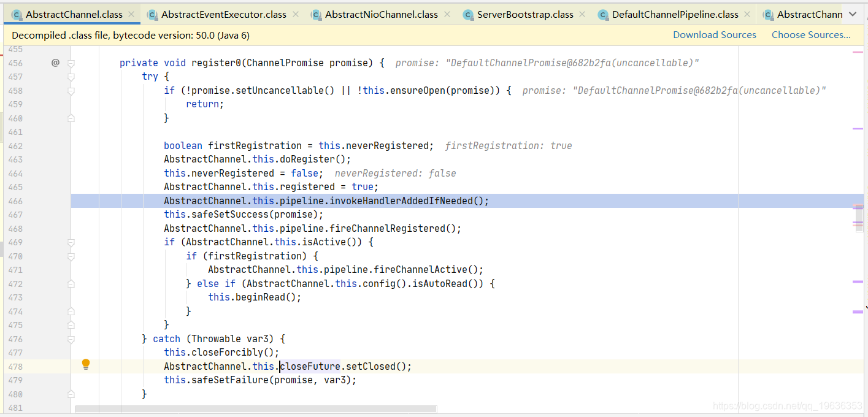This screenshot has width=868, height=417.
Task: Collapse the else-if fold at line 472
Action: 71,284
